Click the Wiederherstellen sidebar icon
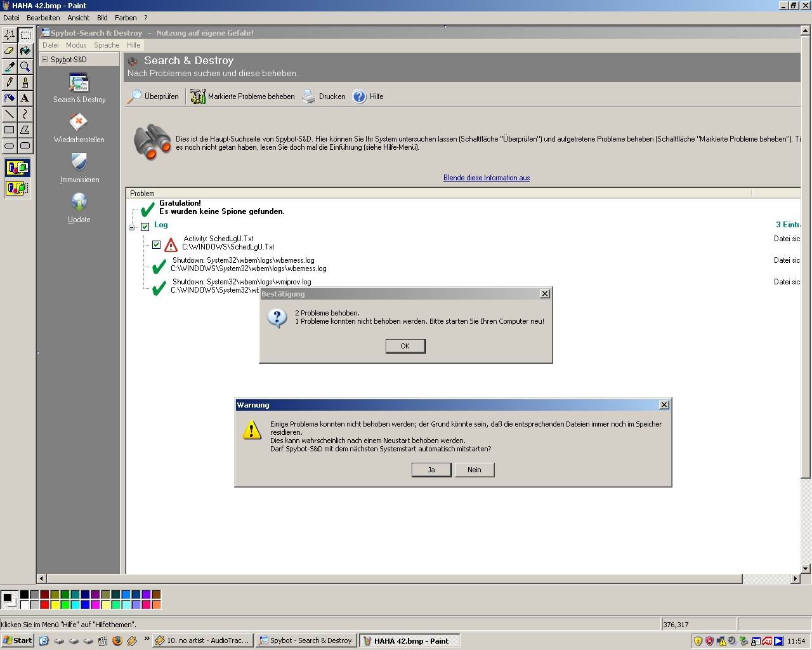 [79, 123]
